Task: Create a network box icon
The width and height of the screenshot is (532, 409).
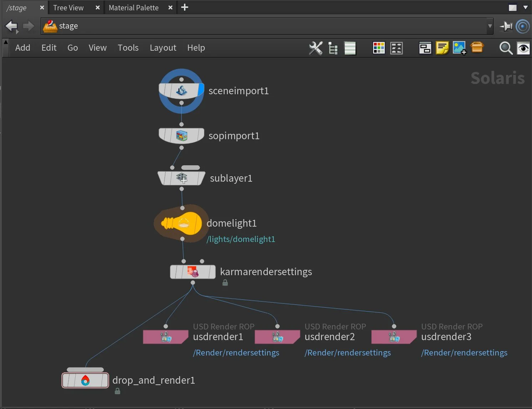Action: pyautogui.click(x=425, y=48)
